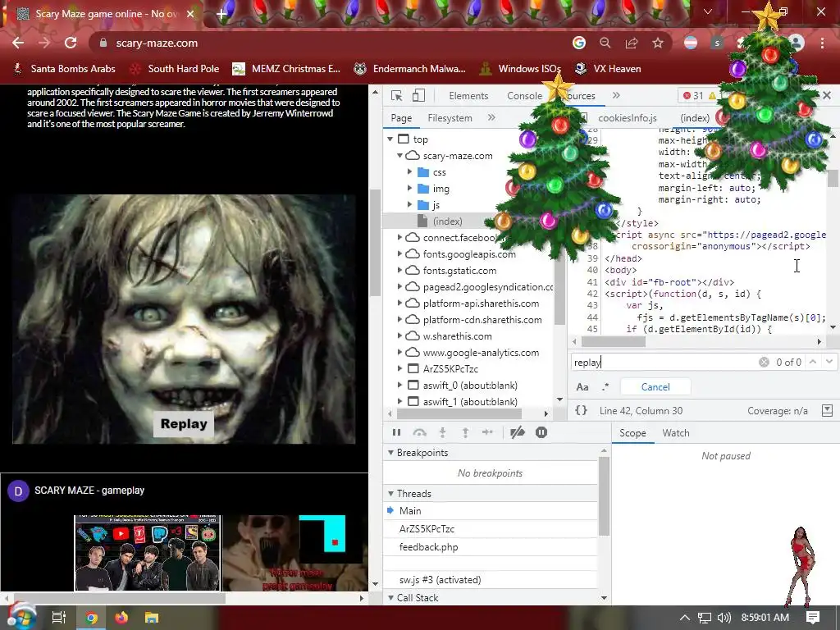This screenshot has height=630, width=840.
Task: Show more navigator tabs next to Filesystem
Action: [491, 117]
